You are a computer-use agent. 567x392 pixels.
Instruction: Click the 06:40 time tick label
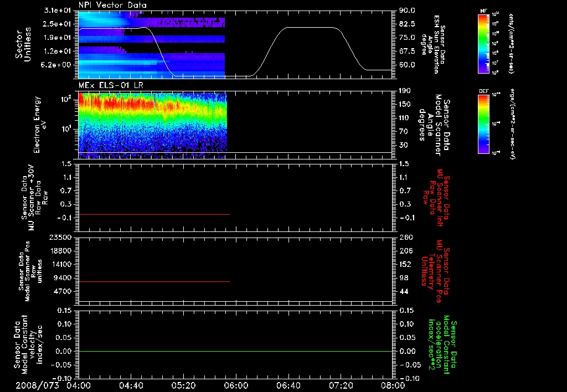[x=288, y=385]
